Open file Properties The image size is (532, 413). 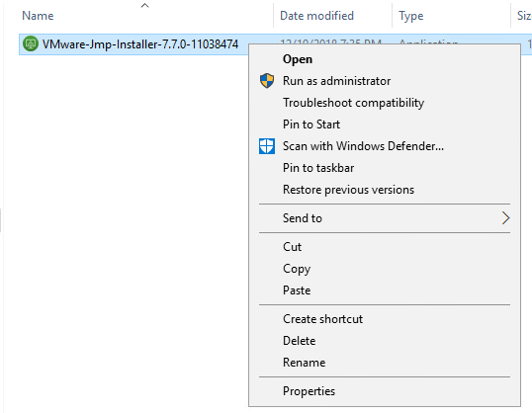point(385,391)
